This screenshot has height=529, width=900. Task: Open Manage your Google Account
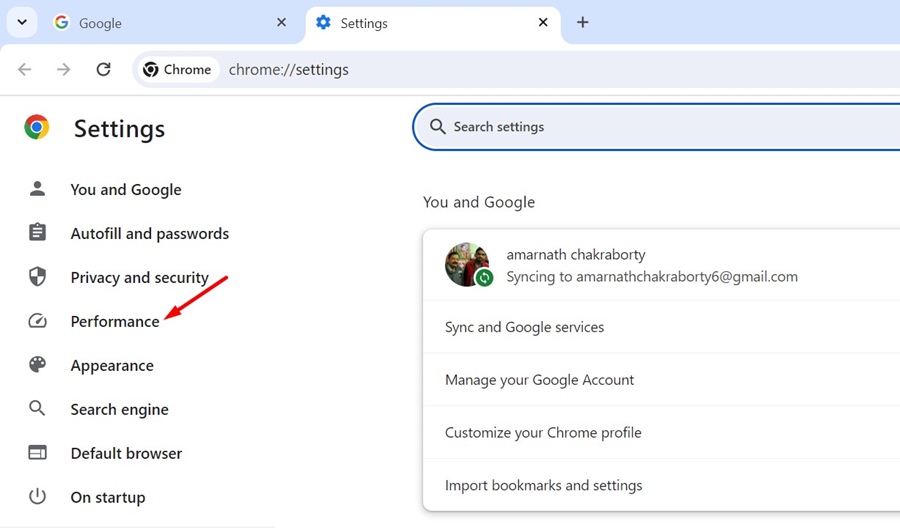(661, 380)
